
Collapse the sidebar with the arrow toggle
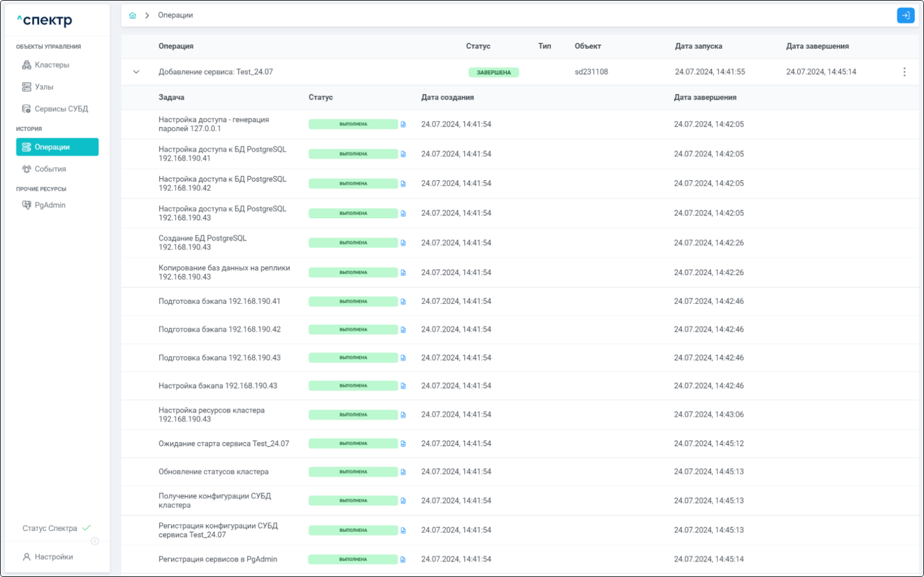click(95, 541)
